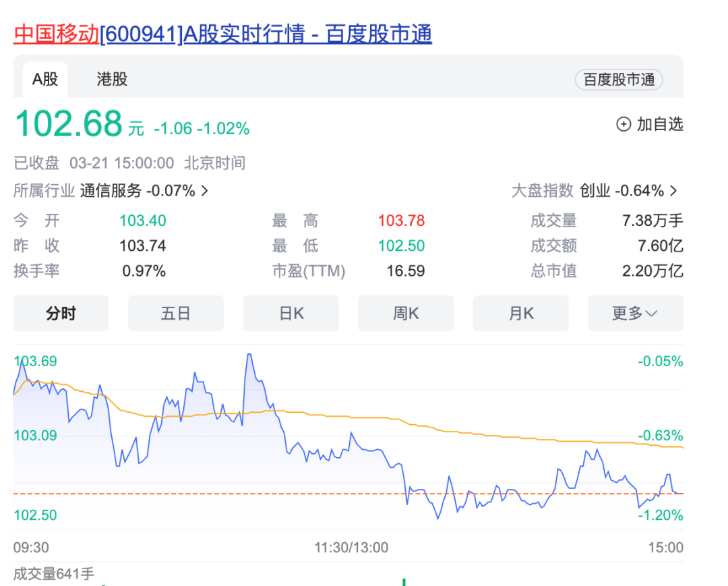Select the 周K chart tab
This screenshot has width=728, height=586.
click(x=406, y=314)
